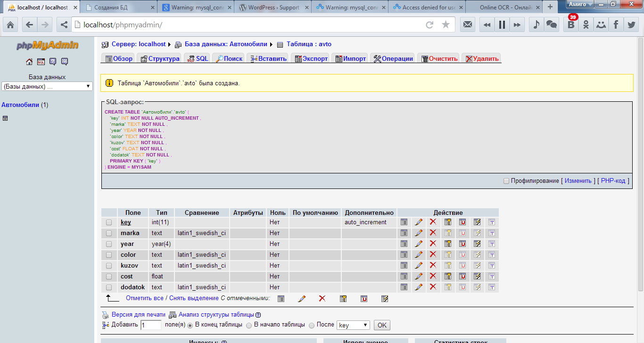Open the База данных dropdown in sidebar

(47, 86)
